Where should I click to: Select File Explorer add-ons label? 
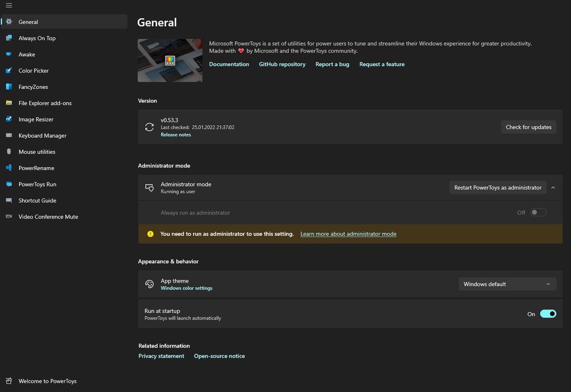click(x=45, y=103)
